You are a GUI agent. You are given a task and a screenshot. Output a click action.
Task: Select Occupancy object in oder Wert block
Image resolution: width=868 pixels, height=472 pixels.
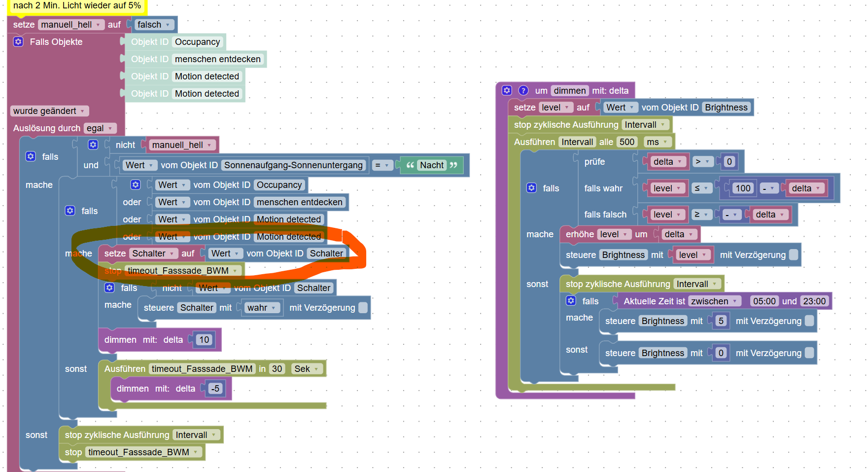279,185
